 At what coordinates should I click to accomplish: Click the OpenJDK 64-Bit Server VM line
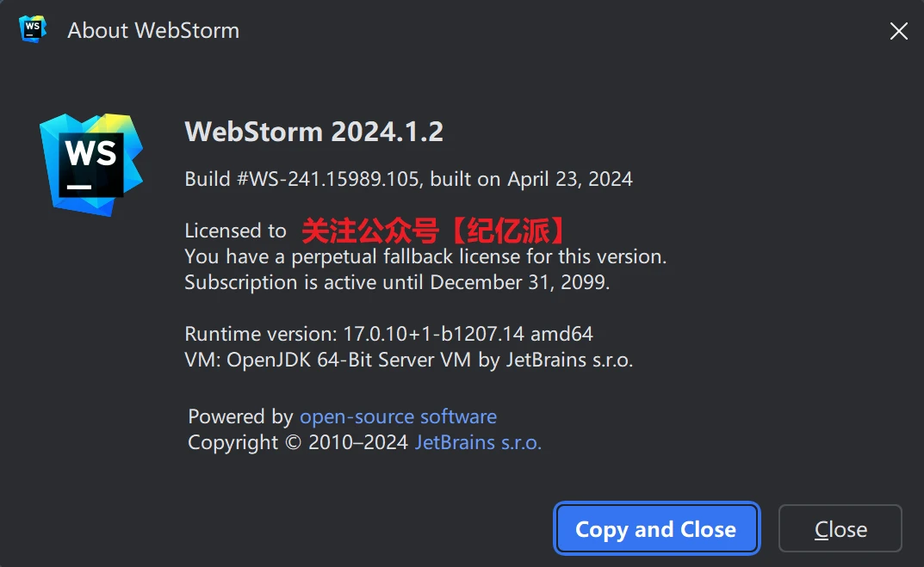408,360
